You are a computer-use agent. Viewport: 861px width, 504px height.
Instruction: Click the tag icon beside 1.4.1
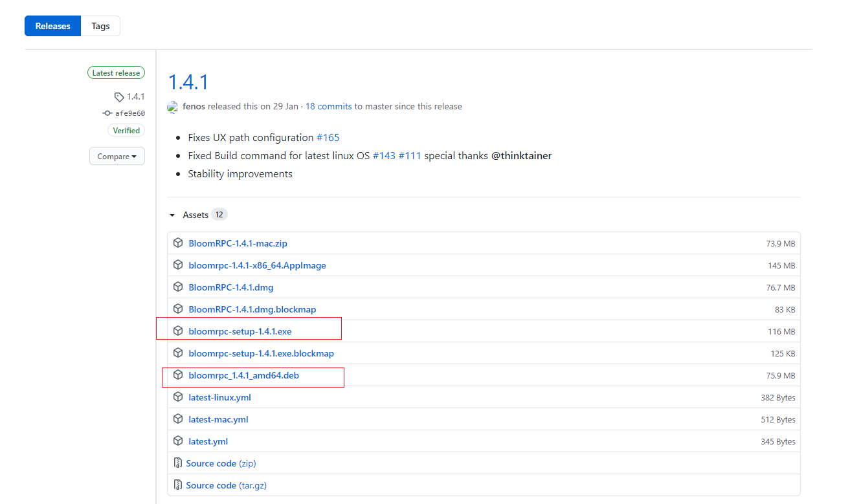point(120,97)
